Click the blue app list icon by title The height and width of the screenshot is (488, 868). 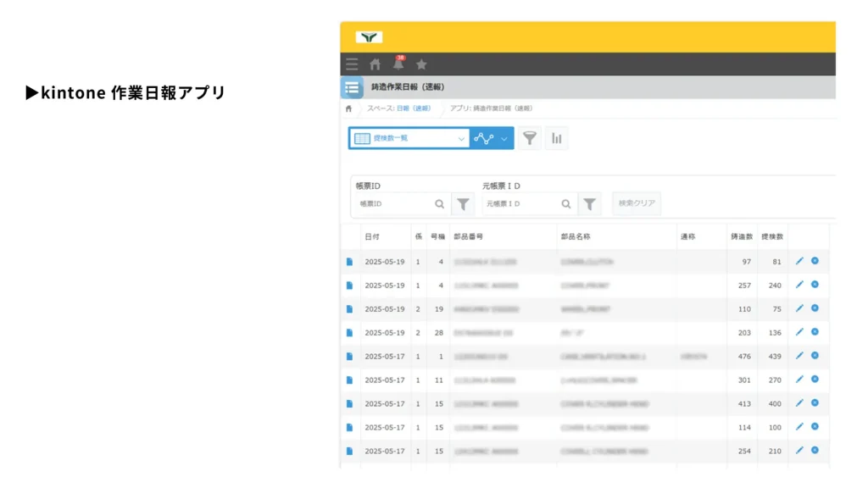[352, 87]
